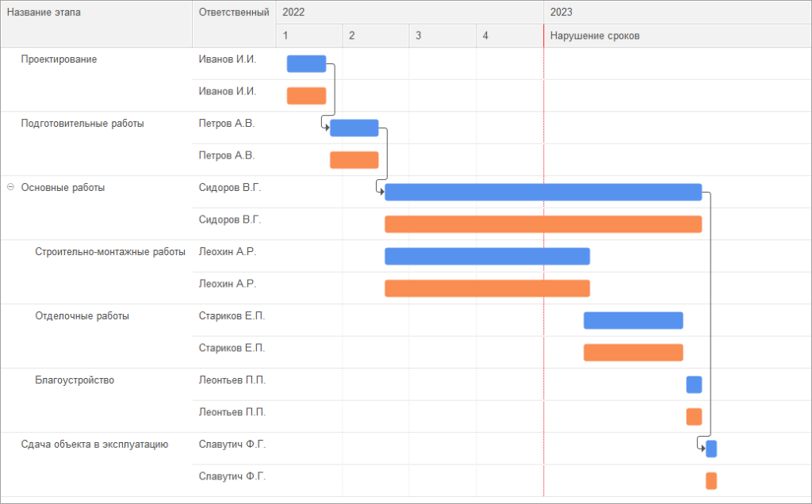Click the small blue Благоустройство bar
The image size is (812, 504).
tap(694, 384)
